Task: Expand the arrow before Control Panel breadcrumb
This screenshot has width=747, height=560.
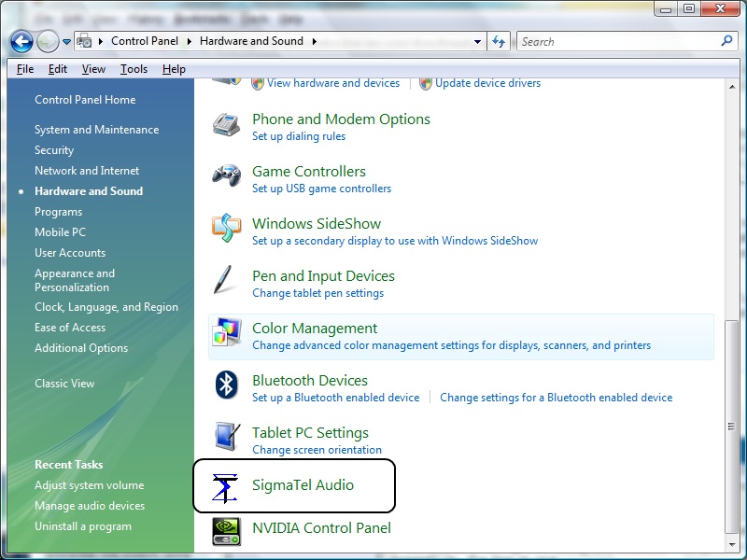Action: point(101,41)
